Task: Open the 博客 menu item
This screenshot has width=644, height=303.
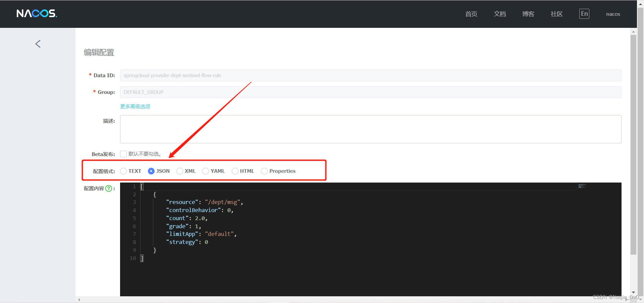Action: (x=528, y=14)
